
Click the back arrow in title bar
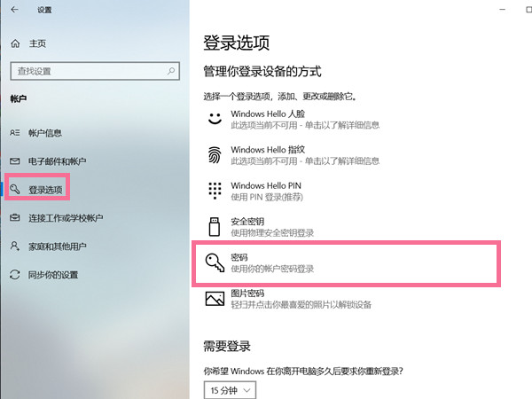coord(14,10)
